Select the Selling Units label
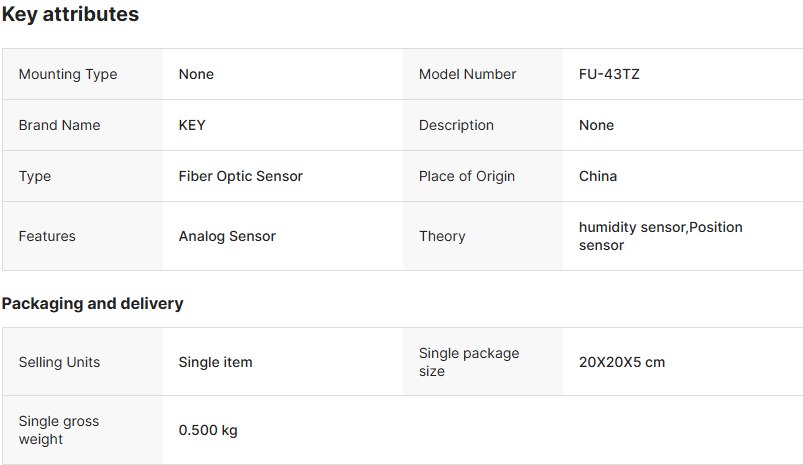 point(59,362)
